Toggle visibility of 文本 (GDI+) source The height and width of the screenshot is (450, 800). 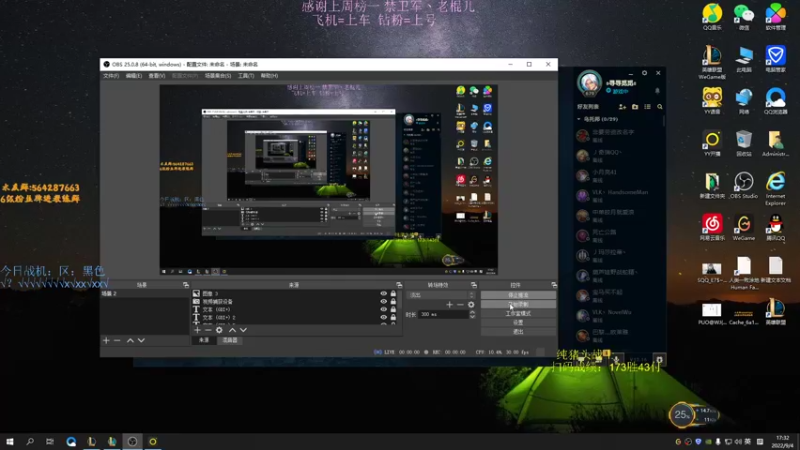pyautogui.click(x=384, y=309)
